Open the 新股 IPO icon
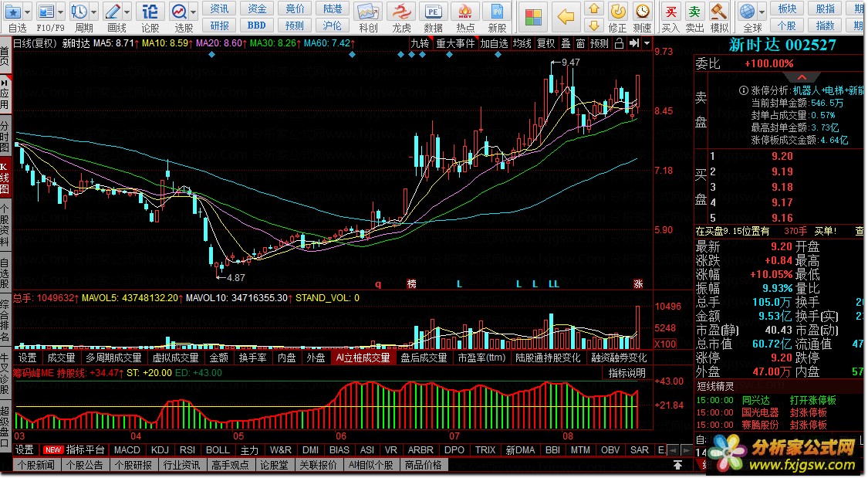The image size is (868, 478). (x=497, y=11)
